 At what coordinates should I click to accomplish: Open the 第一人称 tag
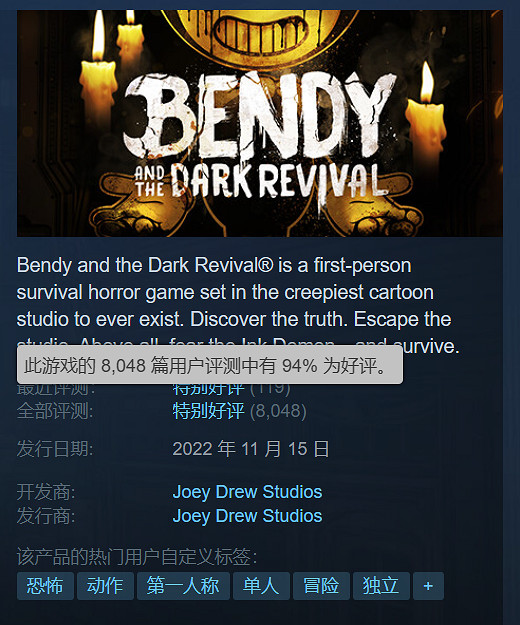(183, 586)
